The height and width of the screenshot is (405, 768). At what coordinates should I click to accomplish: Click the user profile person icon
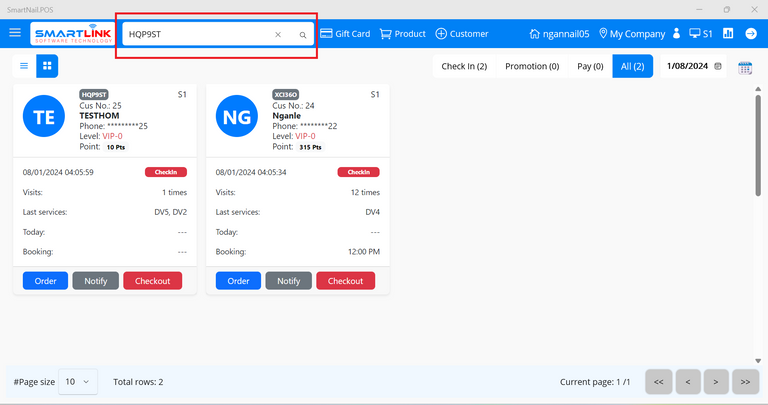coord(677,34)
